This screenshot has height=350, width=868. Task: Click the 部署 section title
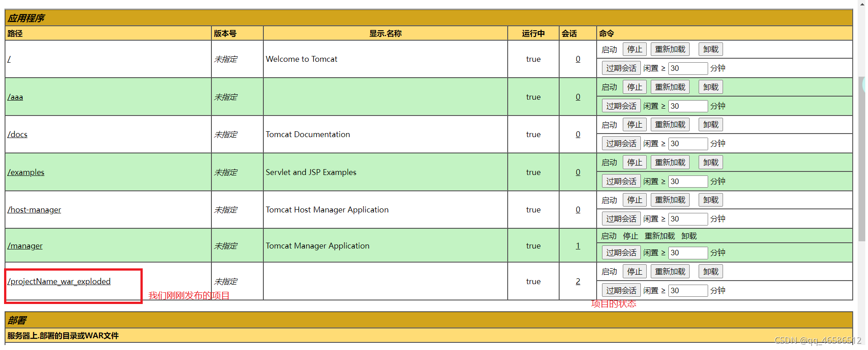[x=17, y=320]
